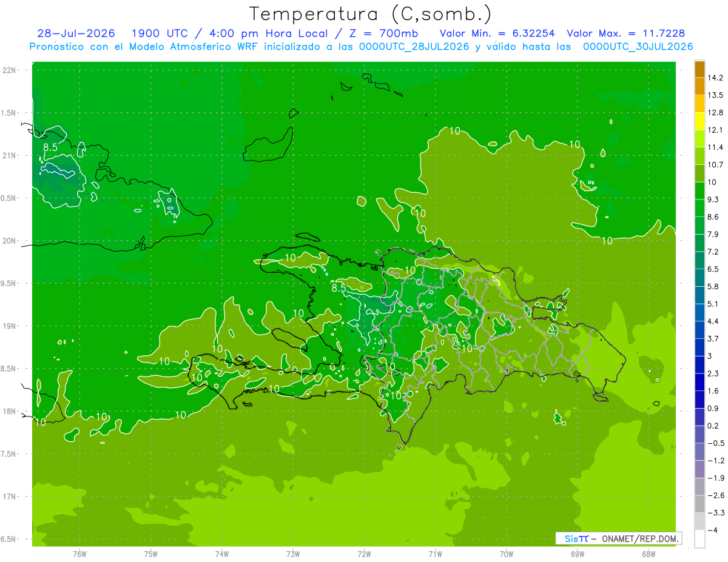728x562 pixels.
Task: Click the 17N latitude axis label
Action: [10, 497]
